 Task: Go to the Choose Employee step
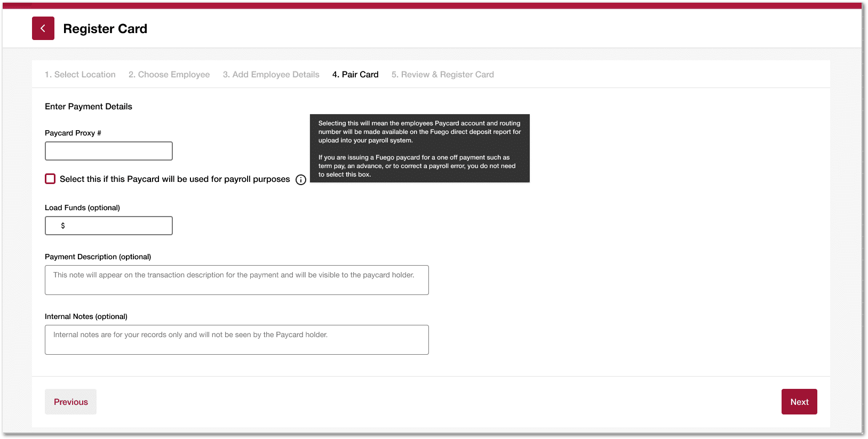(x=169, y=75)
